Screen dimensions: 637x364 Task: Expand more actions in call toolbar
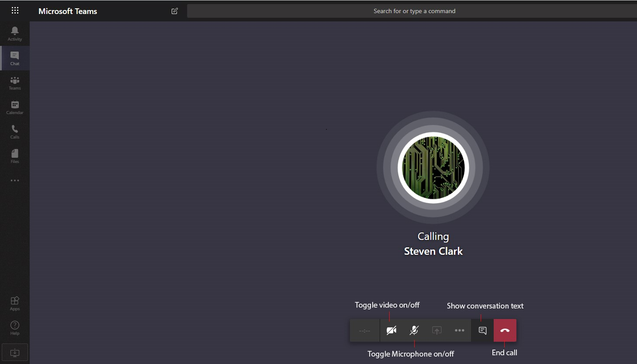tap(460, 330)
